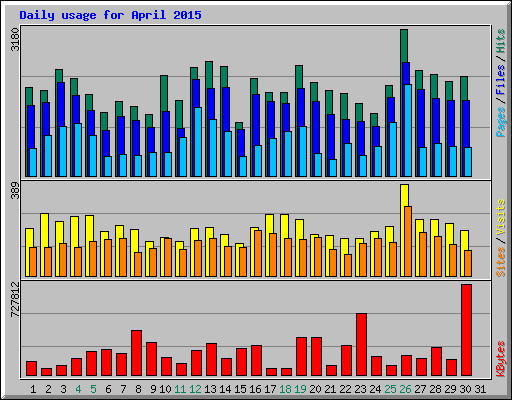512x400 pixels.
Task: Select the red KBytes bar for day 1
Action: point(31,368)
